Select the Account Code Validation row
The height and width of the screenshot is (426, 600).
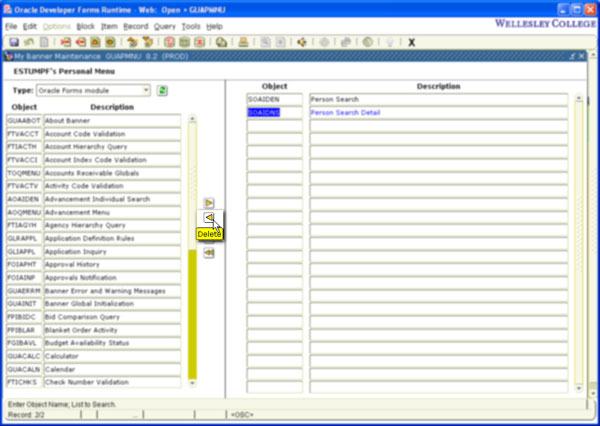tap(94, 134)
